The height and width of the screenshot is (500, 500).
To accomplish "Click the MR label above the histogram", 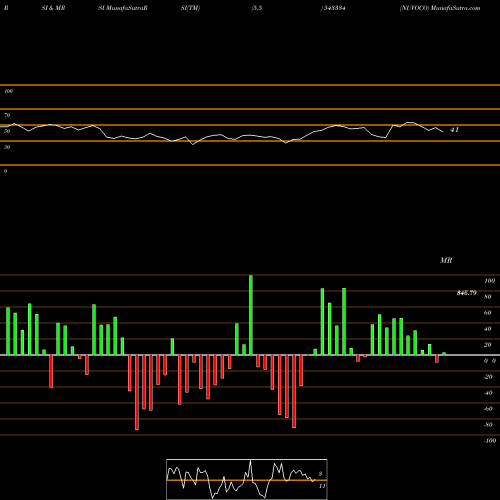I will coord(446,260).
